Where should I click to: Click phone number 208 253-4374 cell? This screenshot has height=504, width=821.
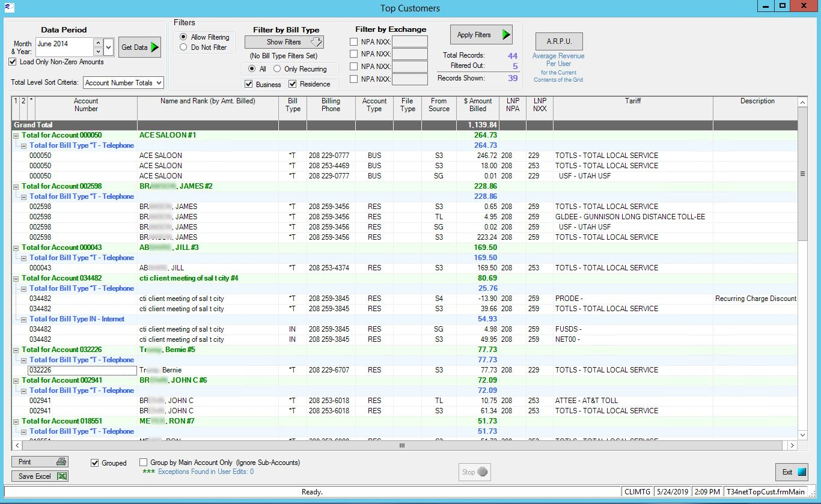(331, 268)
